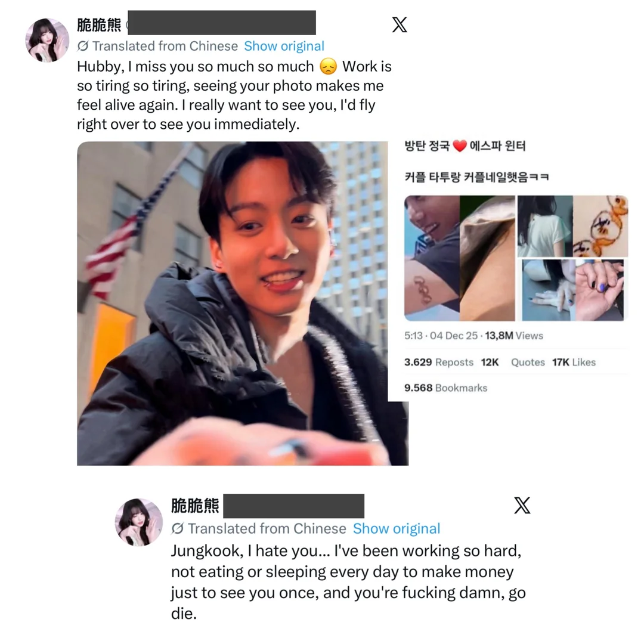
Task: Click the translation icon in the top tweet
Action: click(x=82, y=46)
